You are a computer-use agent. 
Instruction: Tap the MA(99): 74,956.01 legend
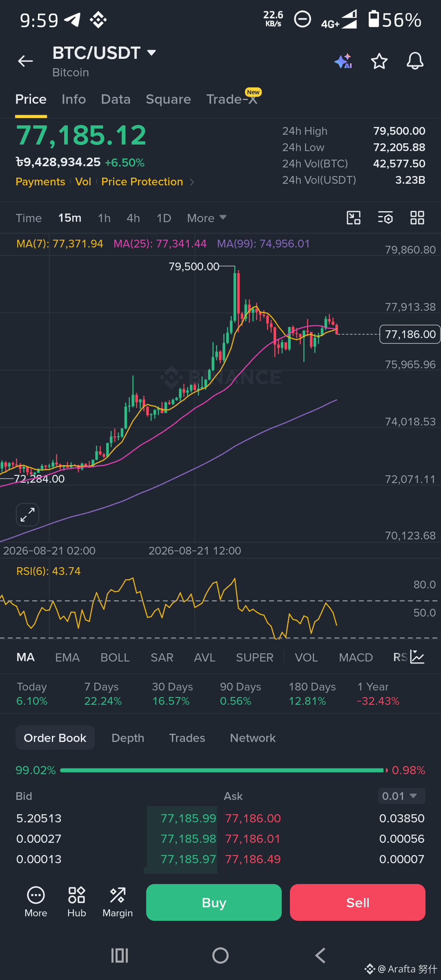pyautogui.click(x=263, y=244)
